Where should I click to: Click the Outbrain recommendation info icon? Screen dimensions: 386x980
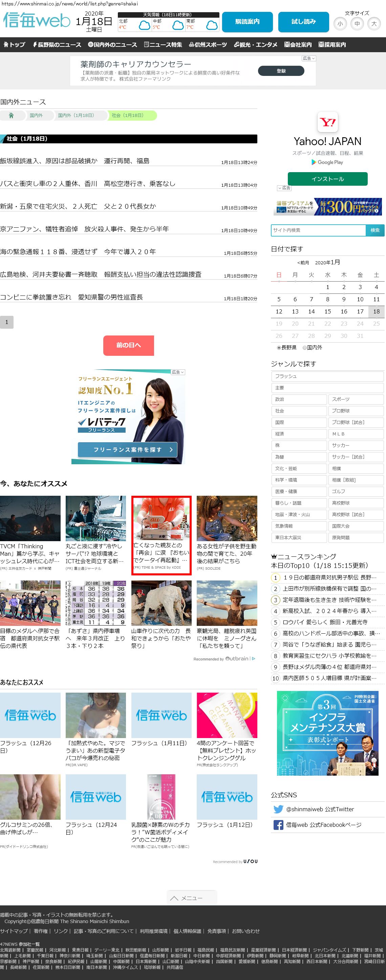254,658
